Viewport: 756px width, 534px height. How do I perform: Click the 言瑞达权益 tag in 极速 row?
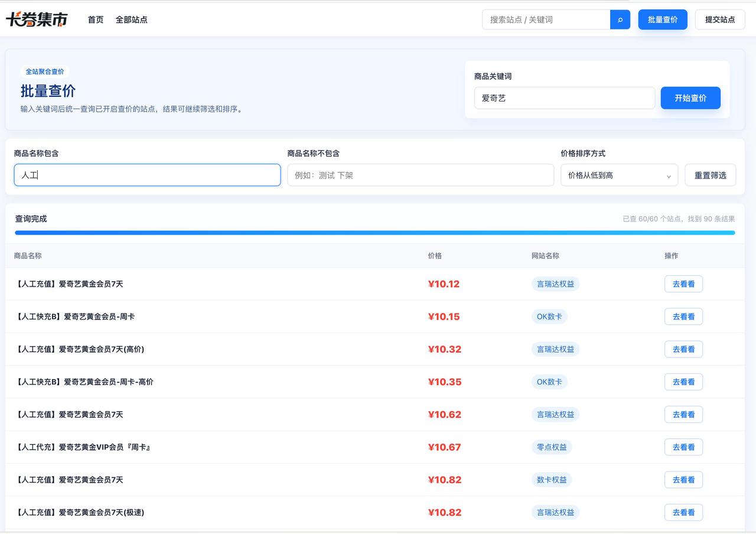click(x=555, y=512)
